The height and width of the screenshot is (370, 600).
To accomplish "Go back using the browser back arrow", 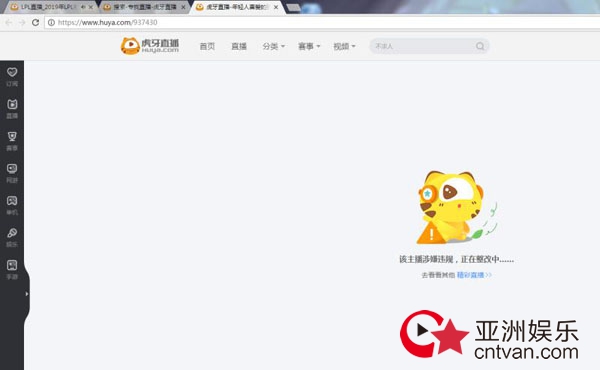I will tap(8, 23).
